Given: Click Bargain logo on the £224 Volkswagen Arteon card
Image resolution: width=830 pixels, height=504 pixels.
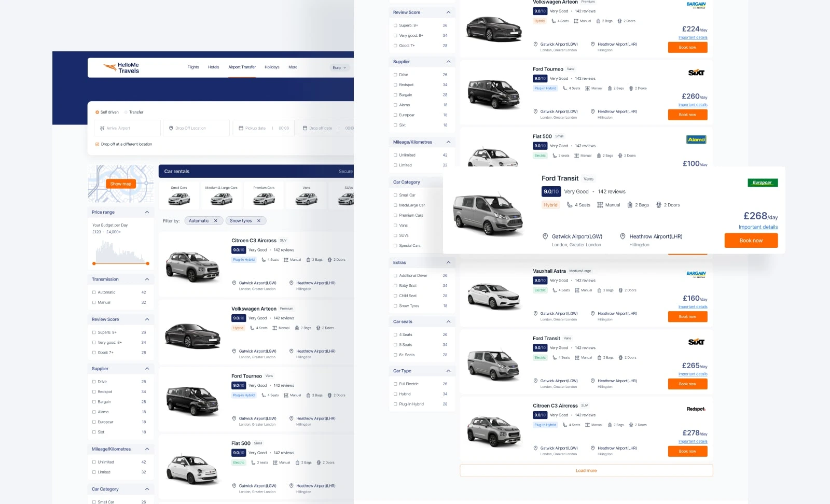Looking at the screenshot, I should pos(696,5).
